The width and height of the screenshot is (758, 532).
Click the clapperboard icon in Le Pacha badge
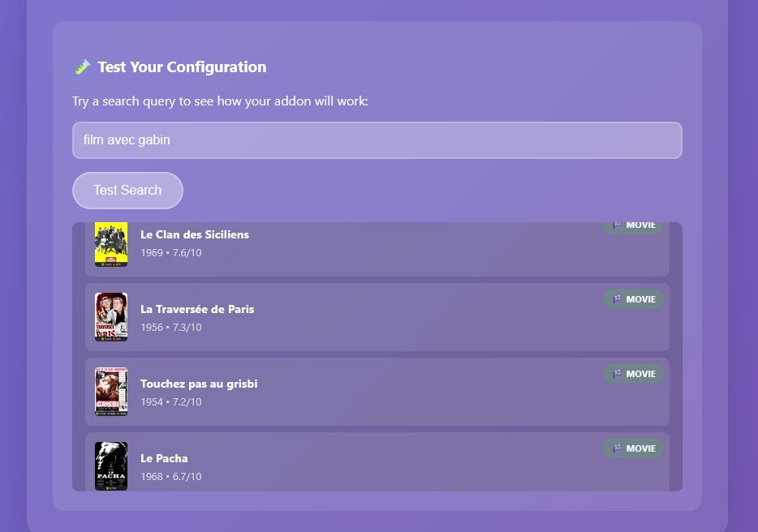pos(618,448)
